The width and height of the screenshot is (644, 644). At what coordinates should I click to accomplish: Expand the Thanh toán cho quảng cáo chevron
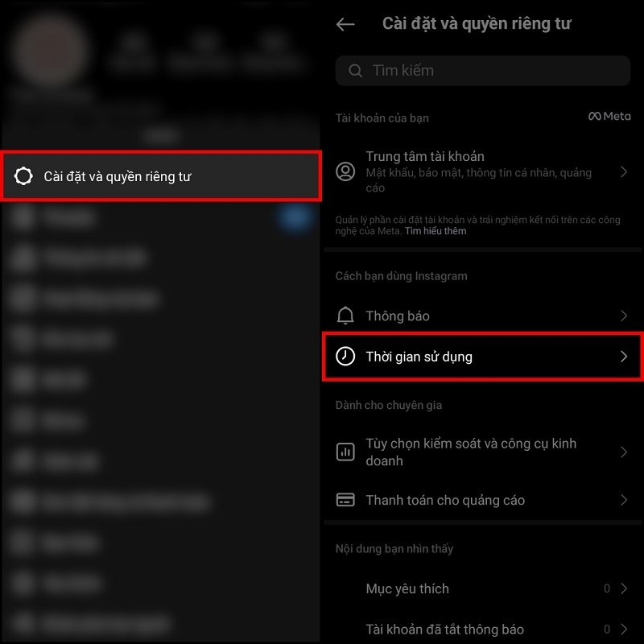click(624, 500)
